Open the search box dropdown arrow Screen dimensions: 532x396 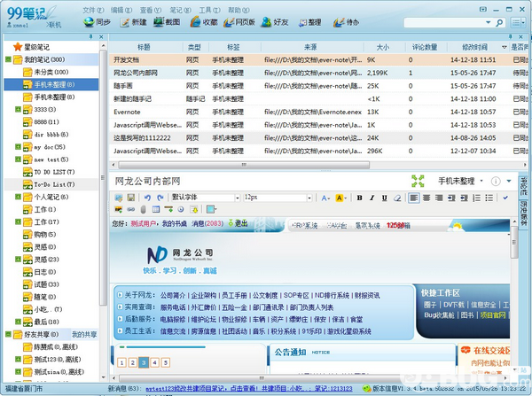tap(489, 23)
